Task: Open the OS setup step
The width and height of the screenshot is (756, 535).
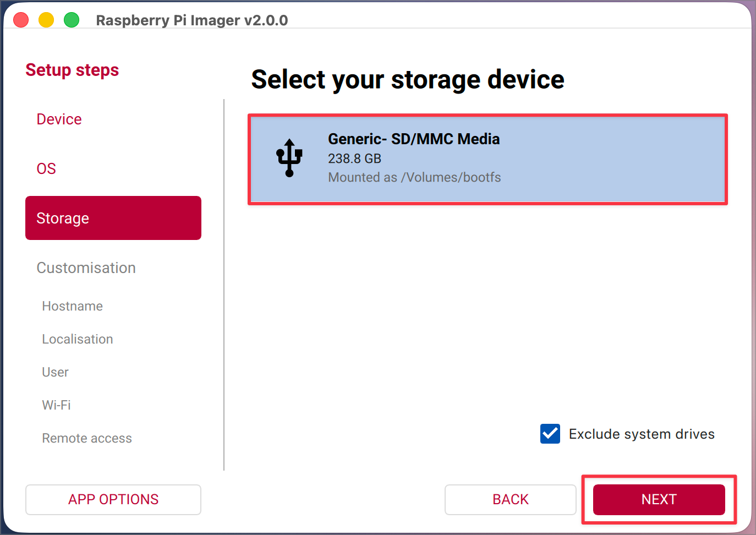Action: point(46,168)
